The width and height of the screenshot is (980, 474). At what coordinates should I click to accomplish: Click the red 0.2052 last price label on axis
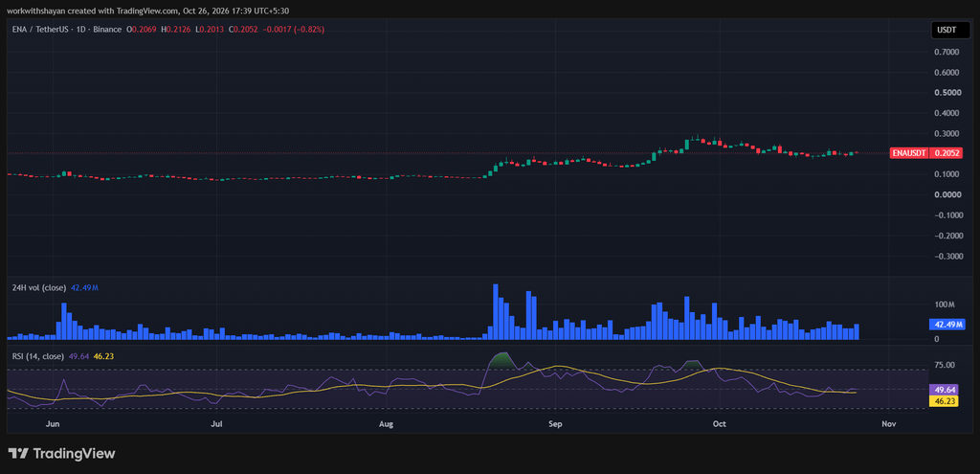945,152
